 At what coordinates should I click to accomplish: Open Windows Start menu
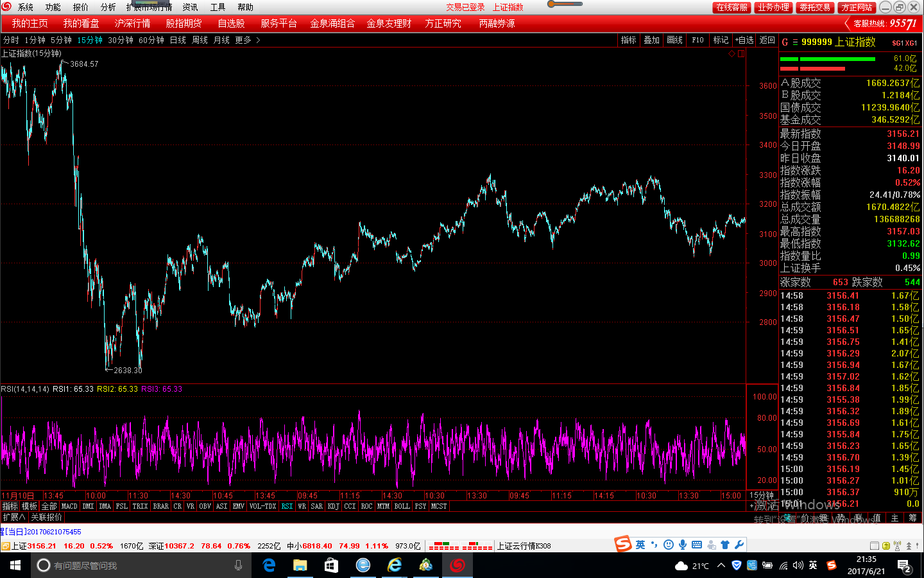15,565
